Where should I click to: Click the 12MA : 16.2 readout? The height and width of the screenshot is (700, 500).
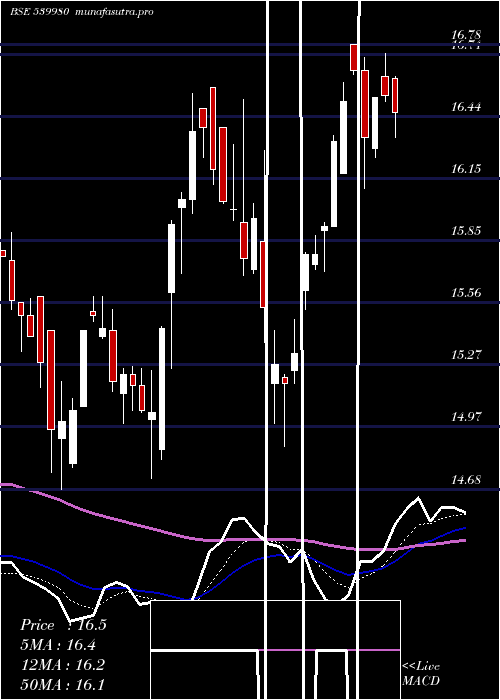(x=63, y=664)
